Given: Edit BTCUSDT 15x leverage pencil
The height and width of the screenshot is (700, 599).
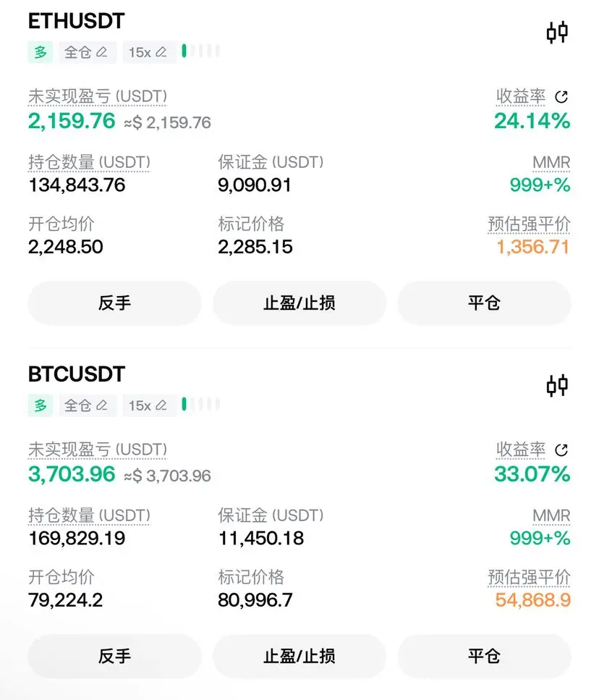Looking at the screenshot, I should [x=161, y=405].
